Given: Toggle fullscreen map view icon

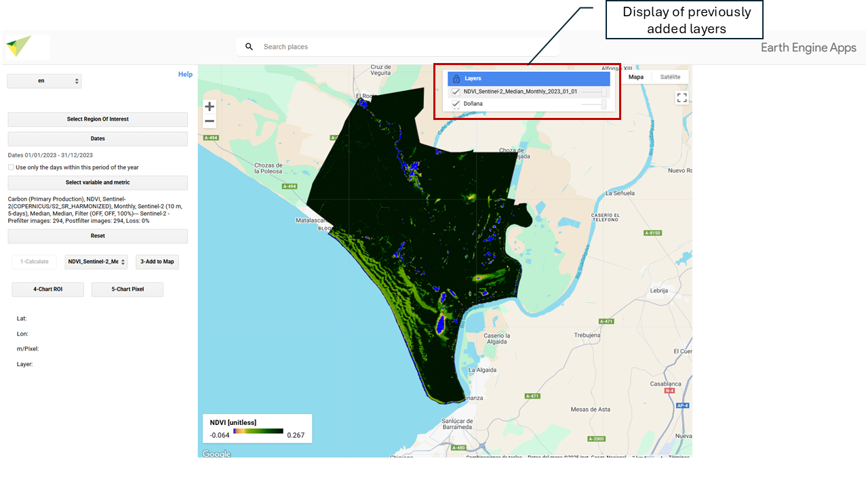Looking at the screenshot, I should click(682, 98).
